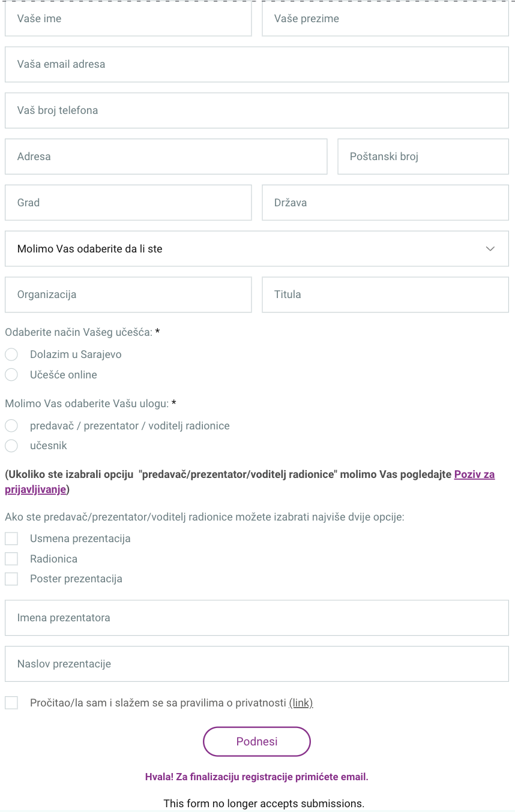515x812 pixels.
Task: Select the 'Dolazim u Sarajevo' radio button
Action: tap(11, 354)
